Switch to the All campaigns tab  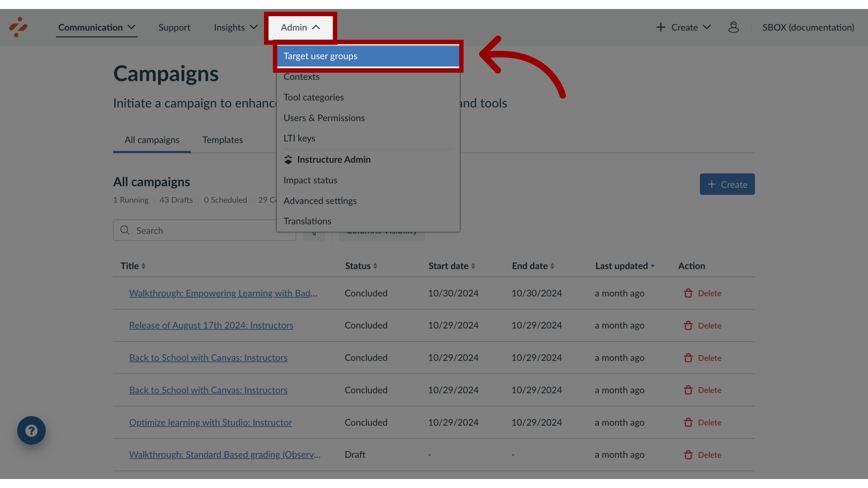coord(151,140)
